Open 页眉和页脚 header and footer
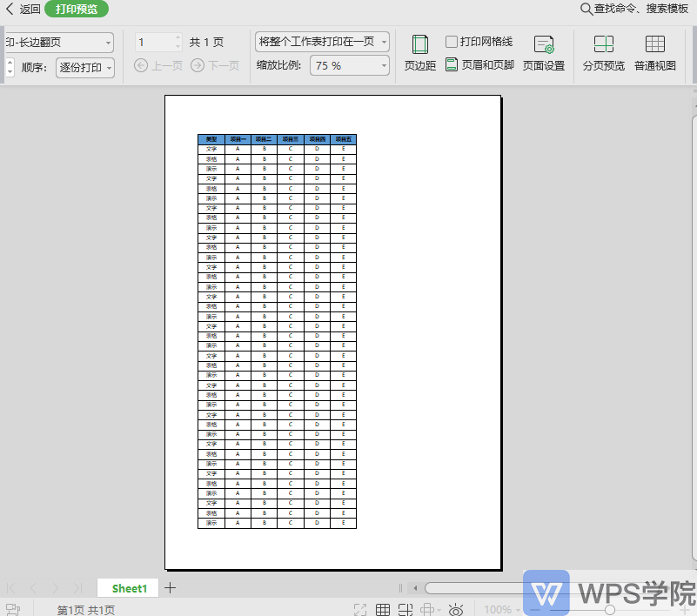This screenshot has width=697, height=616. point(479,65)
